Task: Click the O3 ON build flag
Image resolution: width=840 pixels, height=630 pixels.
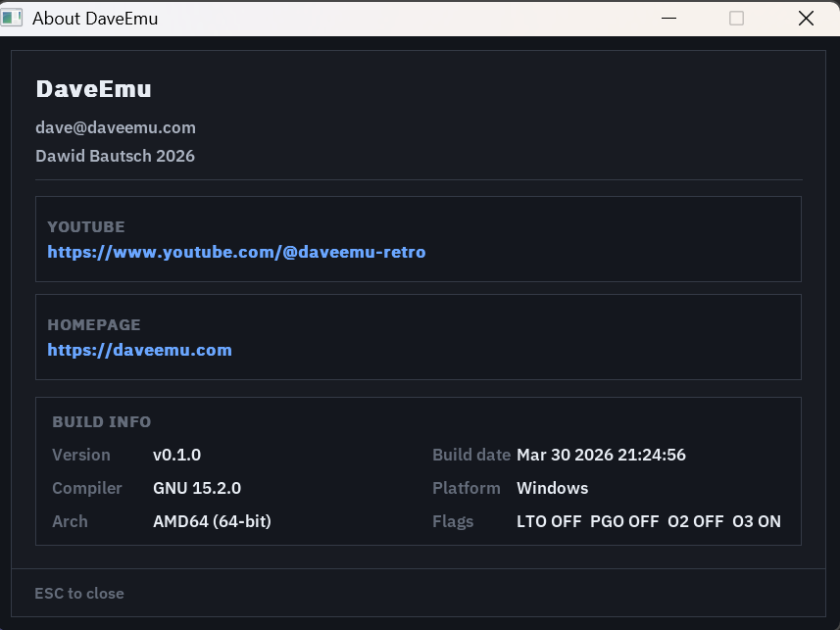Action: [757, 521]
